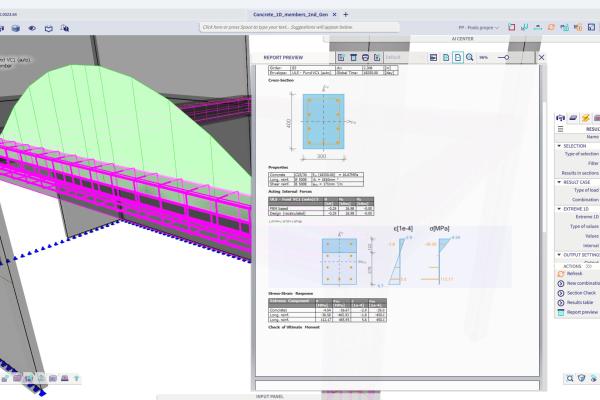Click the Default field in Report Preview toolbar

404,57
